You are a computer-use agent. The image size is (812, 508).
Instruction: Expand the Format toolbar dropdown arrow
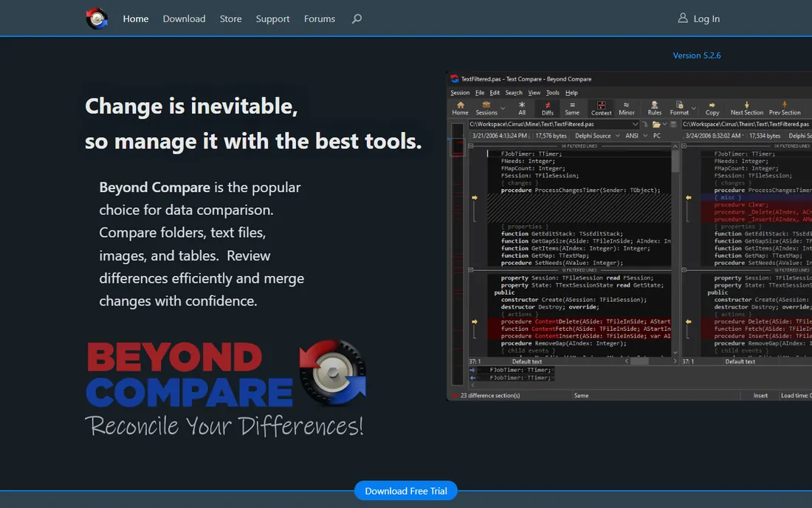[x=693, y=109]
